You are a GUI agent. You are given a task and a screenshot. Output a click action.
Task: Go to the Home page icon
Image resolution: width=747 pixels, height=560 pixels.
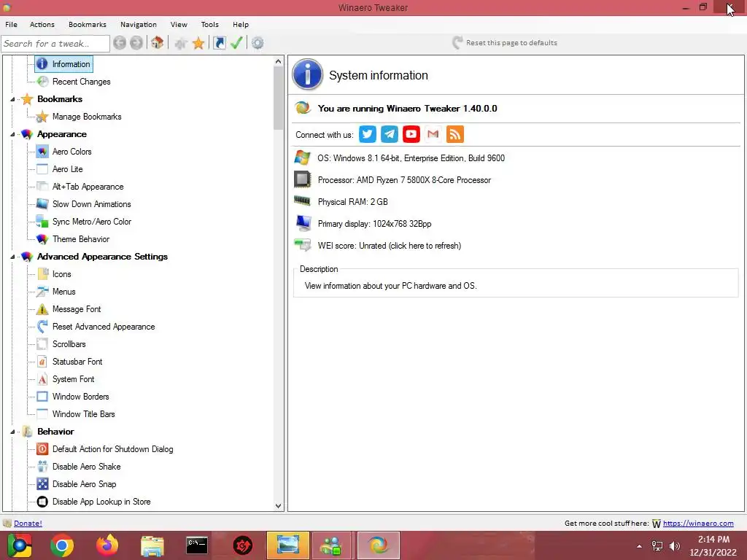pyautogui.click(x=158, y=43)
